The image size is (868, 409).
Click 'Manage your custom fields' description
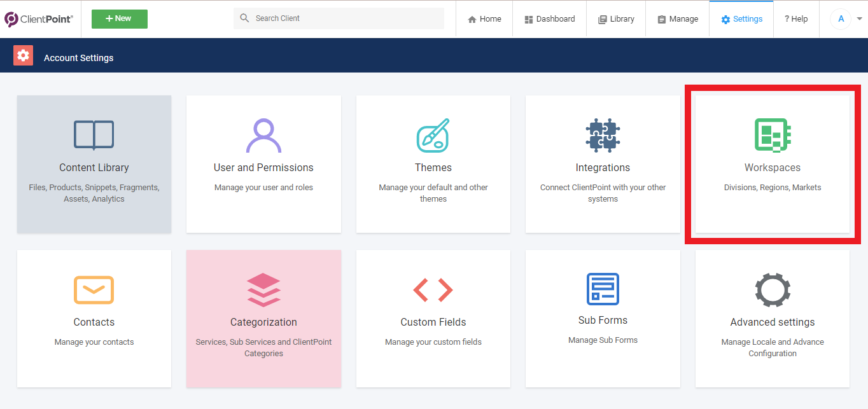433,342
